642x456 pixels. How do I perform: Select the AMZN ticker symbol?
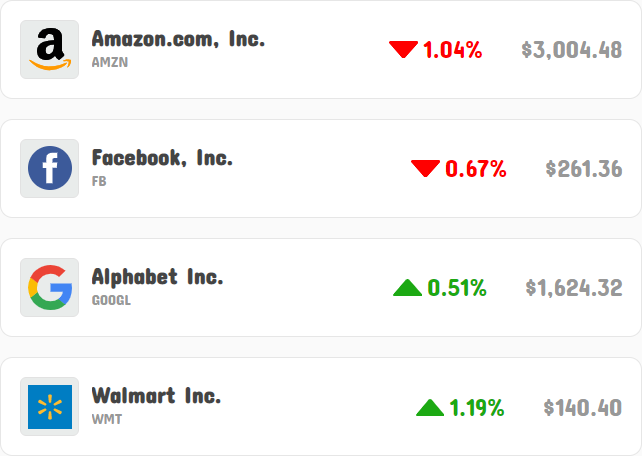(x=110, y=62)
